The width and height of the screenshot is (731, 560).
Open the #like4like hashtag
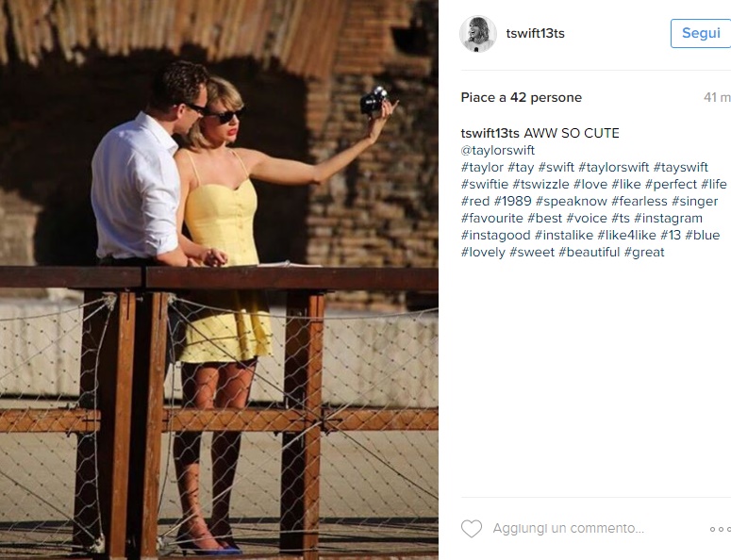click(x=626, y=236)
